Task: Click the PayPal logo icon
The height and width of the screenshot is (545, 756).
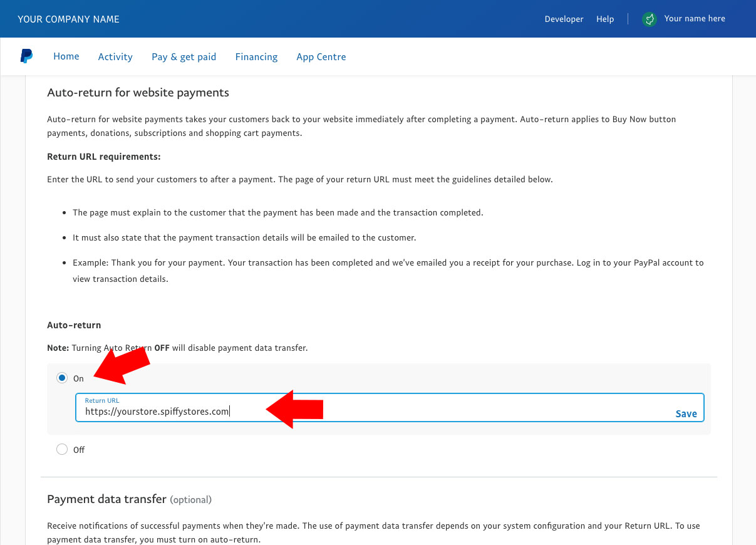Action: 26,56
